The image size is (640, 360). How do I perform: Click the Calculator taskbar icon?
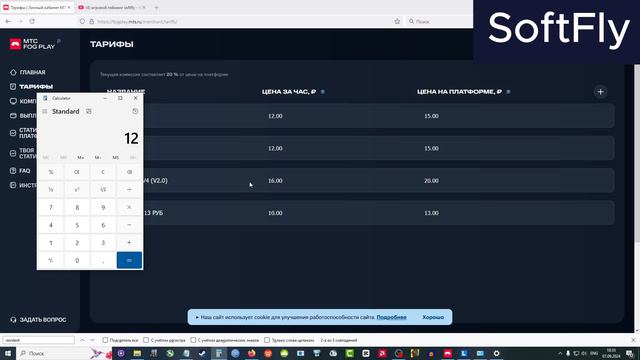coord(219,353)
